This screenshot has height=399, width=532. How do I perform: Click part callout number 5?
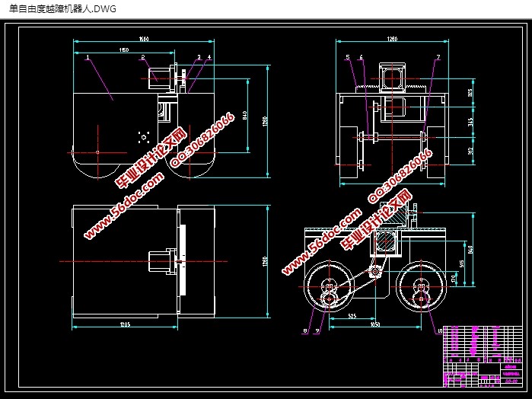tap(347, 57)
